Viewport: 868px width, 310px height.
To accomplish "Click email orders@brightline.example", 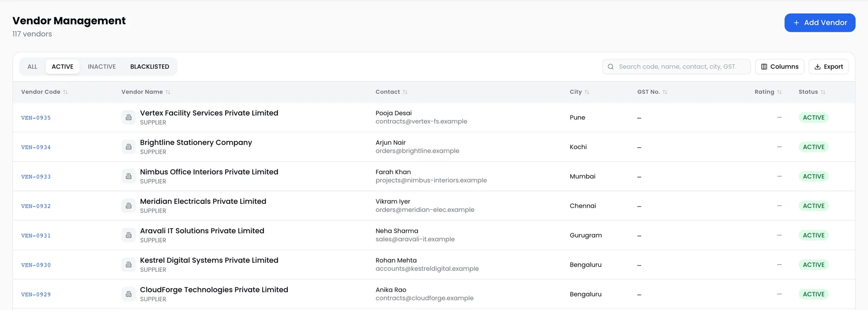I will [418, 151].
